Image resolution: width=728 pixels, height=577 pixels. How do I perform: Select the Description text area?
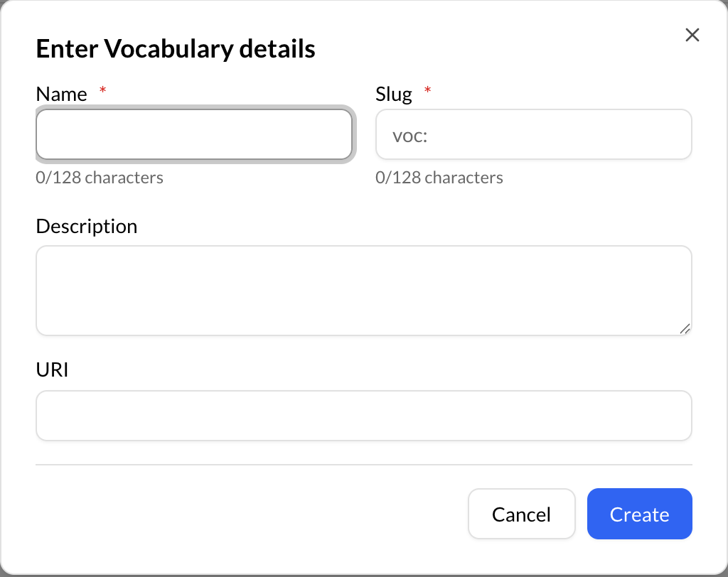coord(364,290)
